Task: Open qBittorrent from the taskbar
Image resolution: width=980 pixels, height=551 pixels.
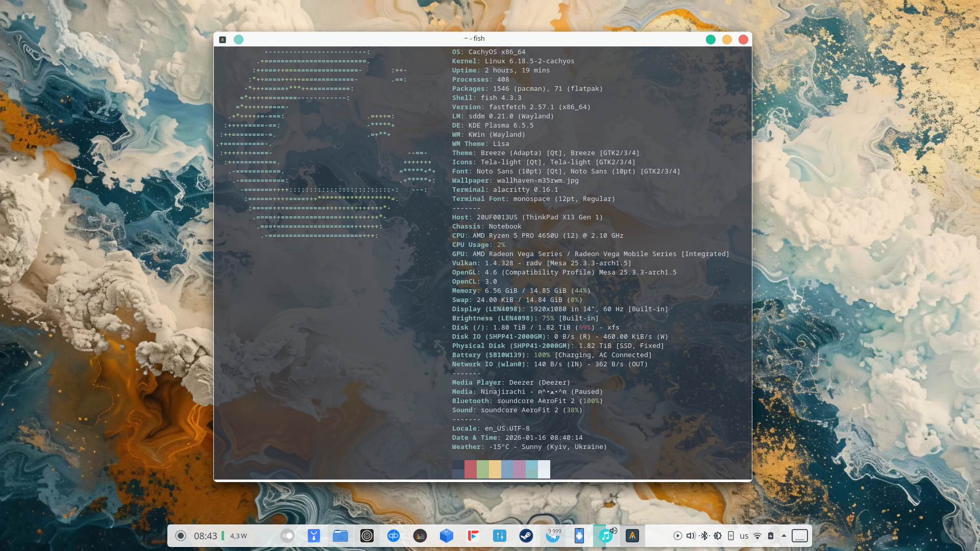Action: 393,536
